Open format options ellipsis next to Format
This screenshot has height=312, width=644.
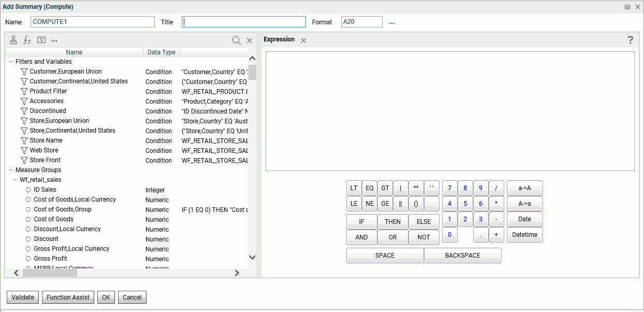click(x=392, y=23)
